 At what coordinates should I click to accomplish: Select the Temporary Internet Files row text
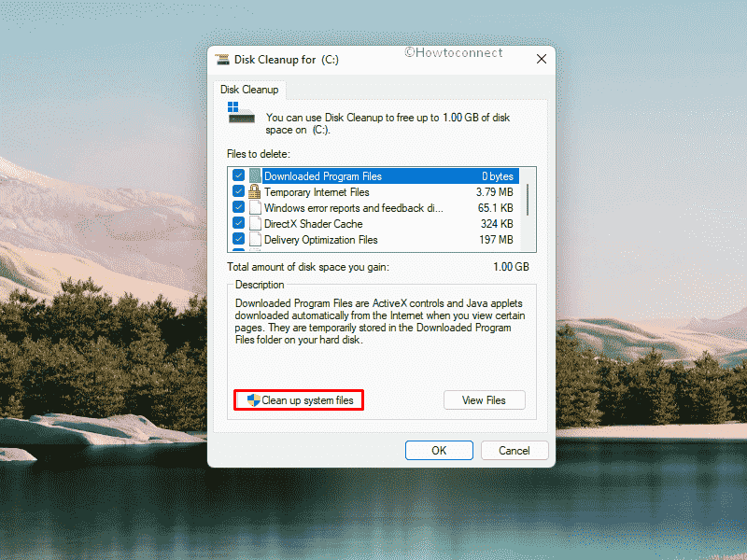(x=317, y=192)
